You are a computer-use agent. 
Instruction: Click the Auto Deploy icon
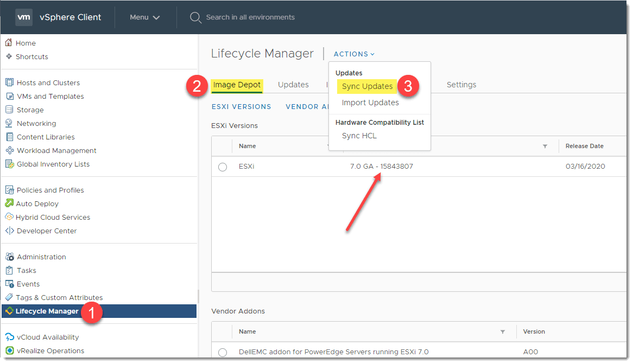[x=9, y=203]
